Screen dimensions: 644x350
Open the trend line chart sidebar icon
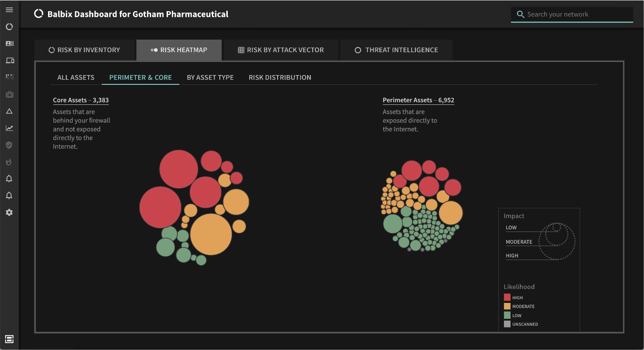click(9, 128)
